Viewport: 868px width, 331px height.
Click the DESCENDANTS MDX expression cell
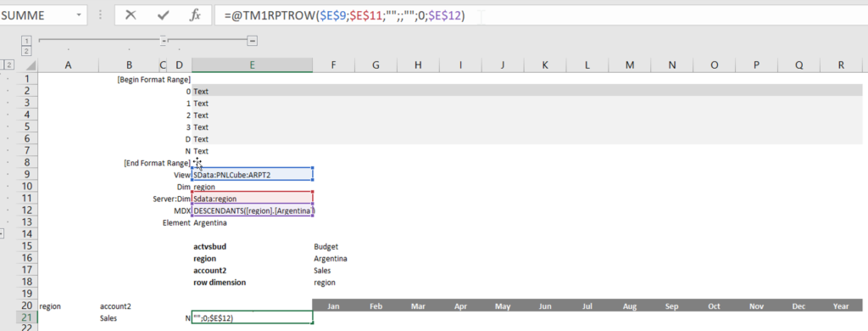(x=252, y=210)
